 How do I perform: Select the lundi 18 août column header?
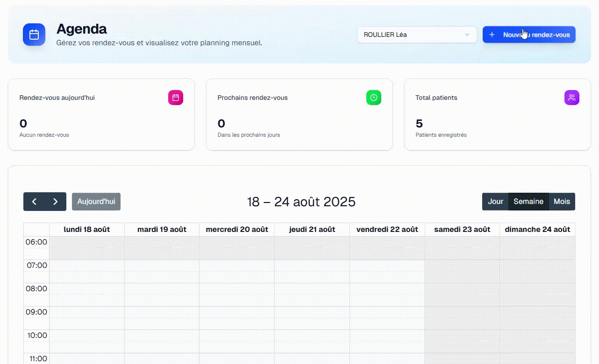tap(87, 229)
